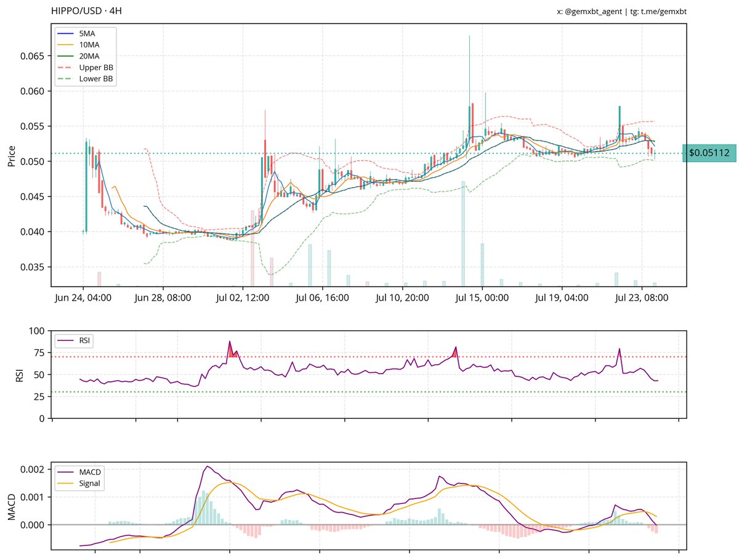Click the RSI axis value 25
739x560 pixels.
[x=41, y=397]
